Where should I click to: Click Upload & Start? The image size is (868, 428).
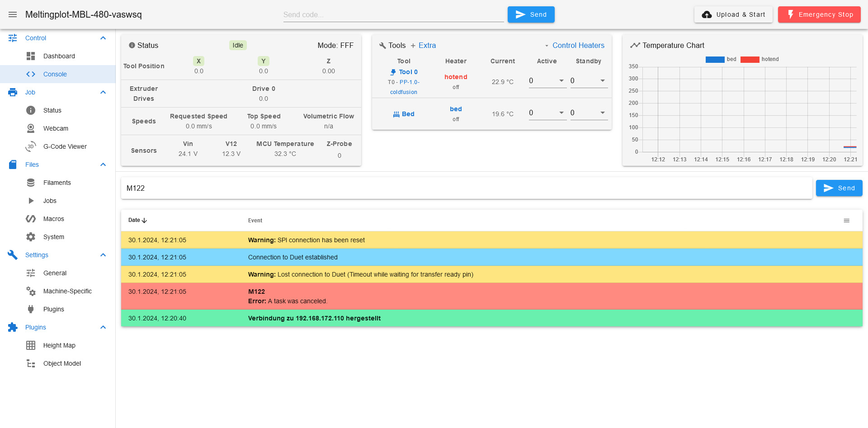coord(733,14)
